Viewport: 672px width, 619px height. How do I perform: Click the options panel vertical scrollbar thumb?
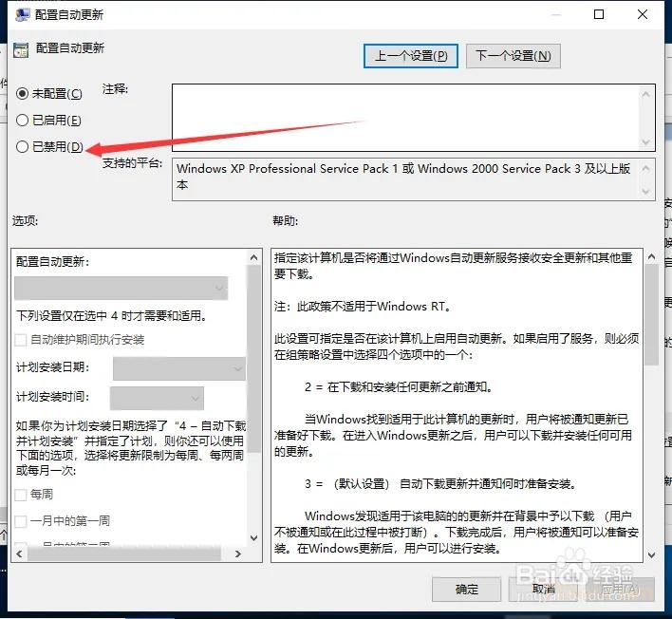(x=253, y=359)
